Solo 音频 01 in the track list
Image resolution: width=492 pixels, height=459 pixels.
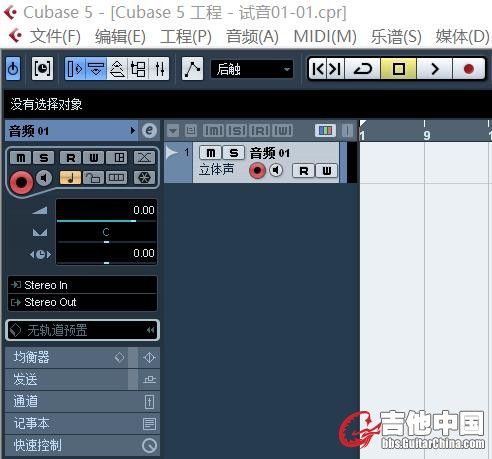point(234,153)
